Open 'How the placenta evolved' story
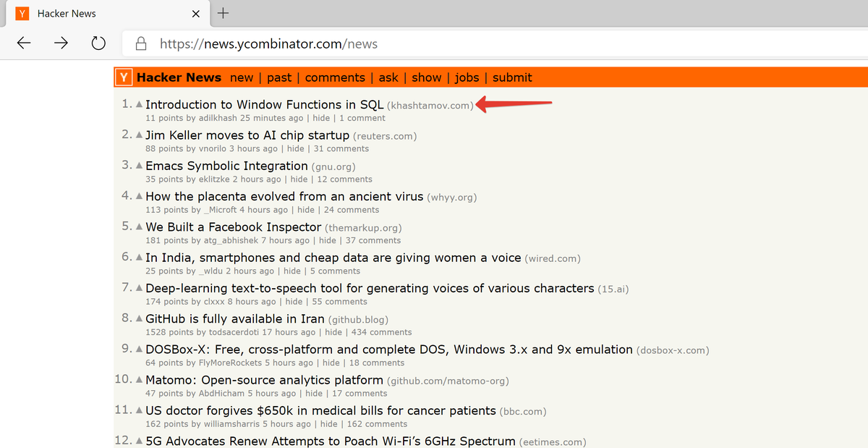 pos(284,196)
